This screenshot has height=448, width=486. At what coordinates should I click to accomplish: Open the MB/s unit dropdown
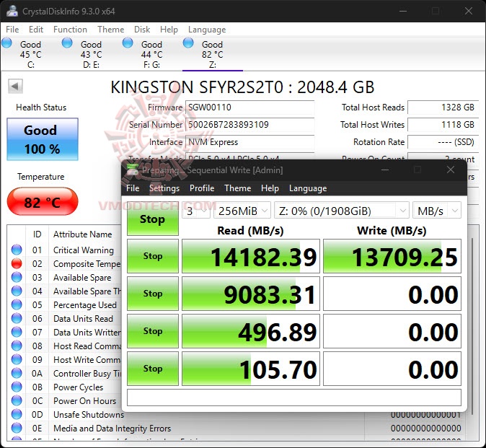pyautogui.click(x=437, y=211)
